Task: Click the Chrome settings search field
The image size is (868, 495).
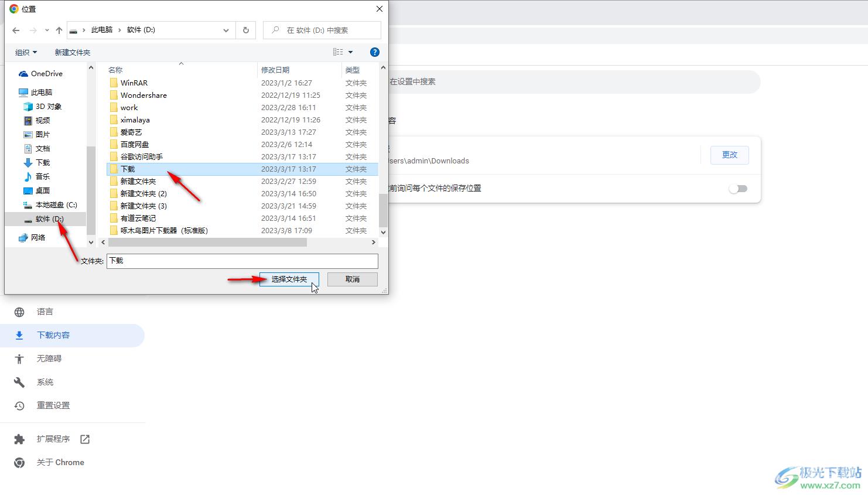Action: point(574,82)
